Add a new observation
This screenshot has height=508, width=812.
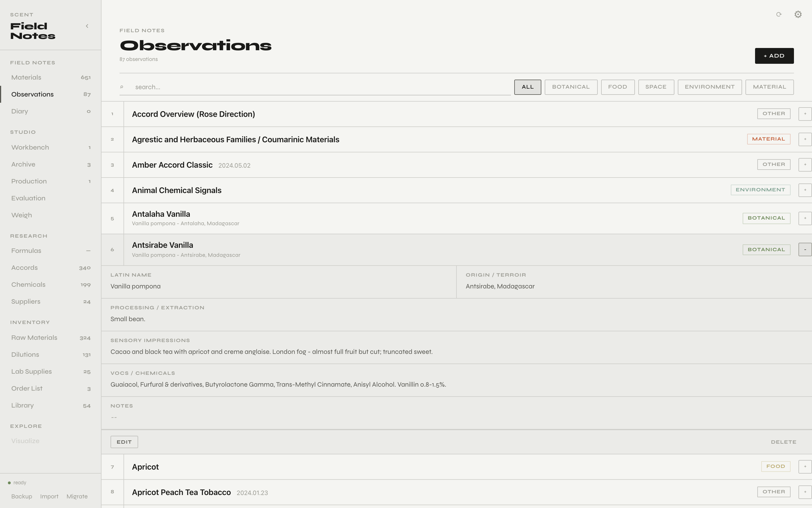tap(774, 56)
